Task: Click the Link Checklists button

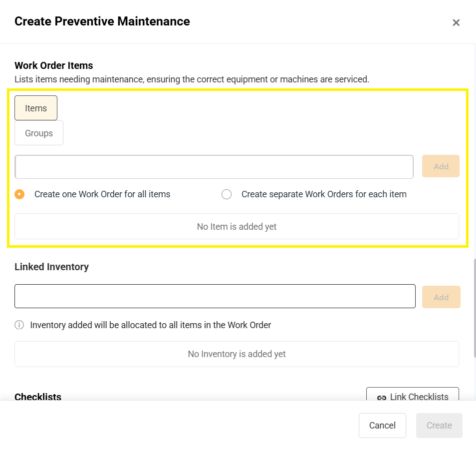Action: [x=413, y=396]
